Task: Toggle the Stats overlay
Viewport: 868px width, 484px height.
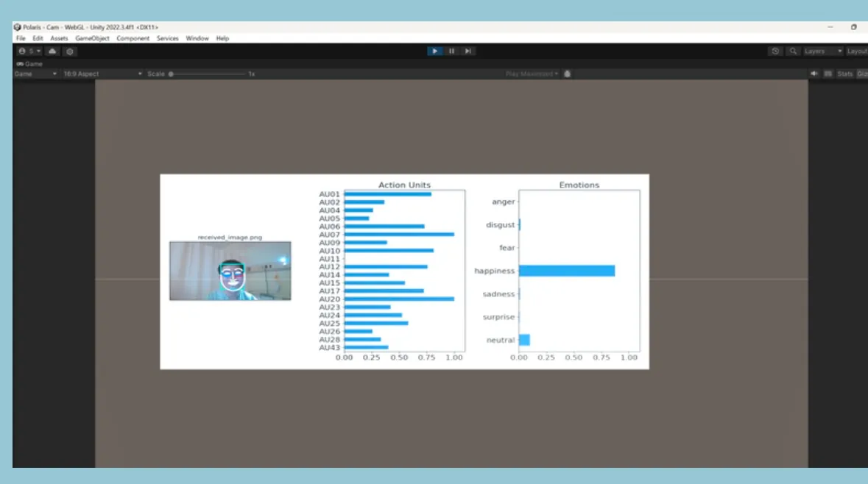Action: pyautogui.click(x=845, y=74)
